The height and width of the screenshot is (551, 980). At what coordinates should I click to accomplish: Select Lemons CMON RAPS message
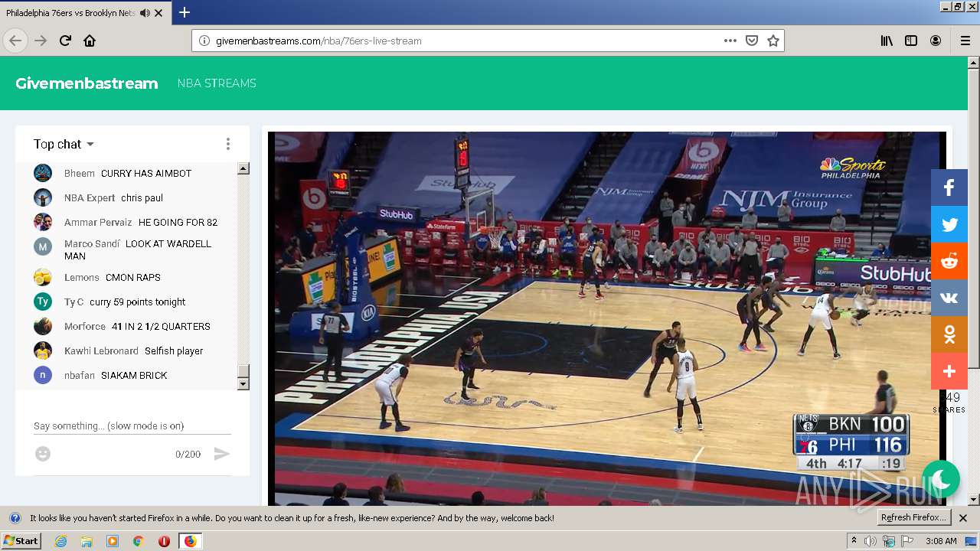[135, 277]
